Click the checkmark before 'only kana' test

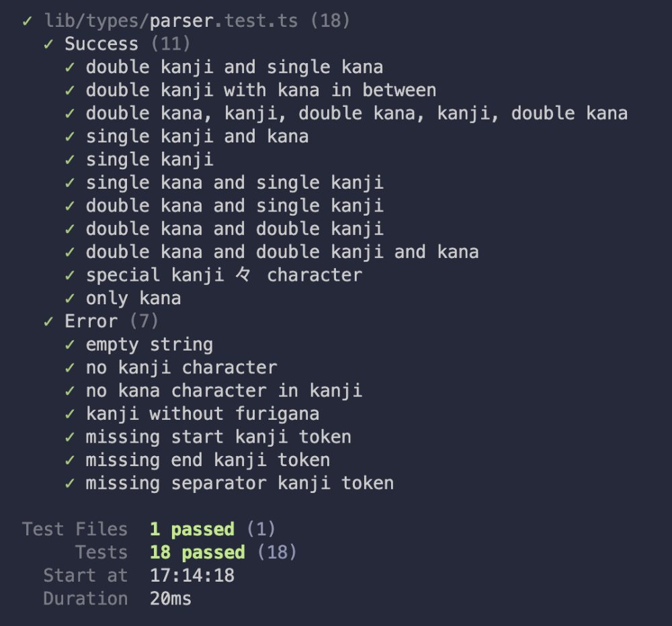pyautogui.click(x=70, y=298)
